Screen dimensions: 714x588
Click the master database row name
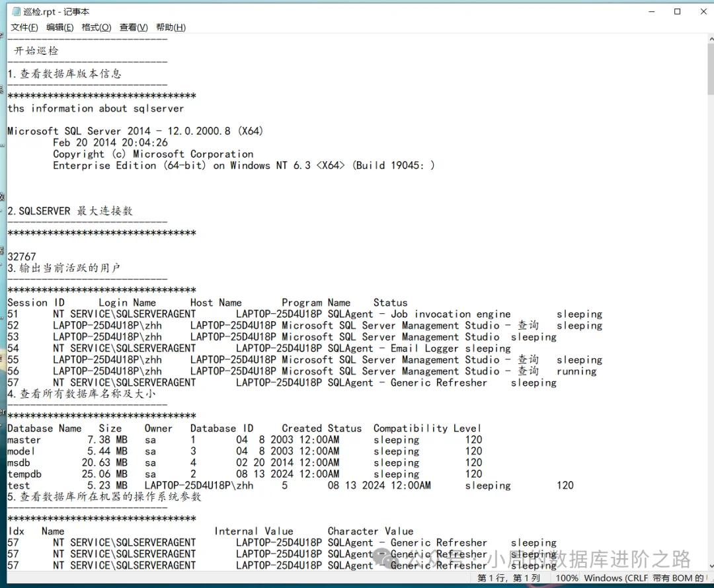coord(24,440)
